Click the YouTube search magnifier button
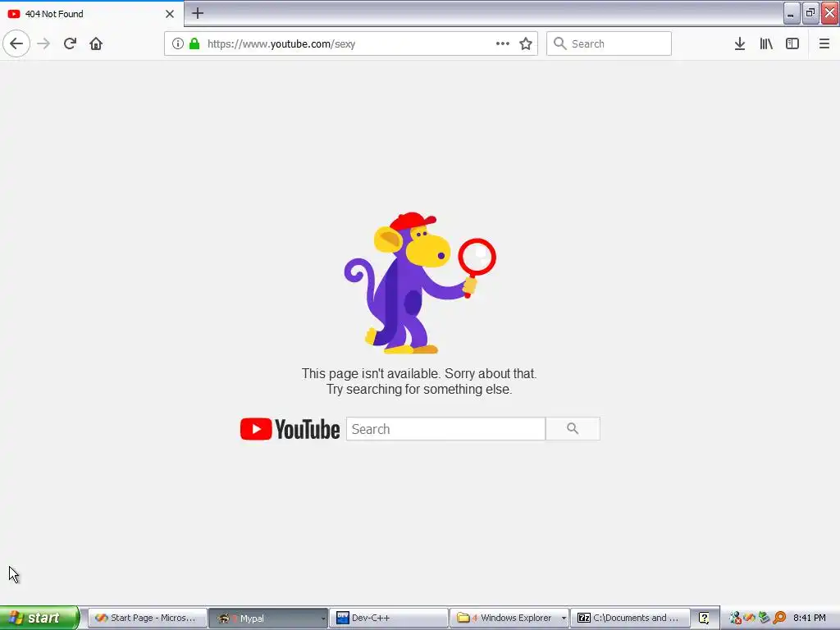Screen dimensions: 840x630 click(573, 428)
